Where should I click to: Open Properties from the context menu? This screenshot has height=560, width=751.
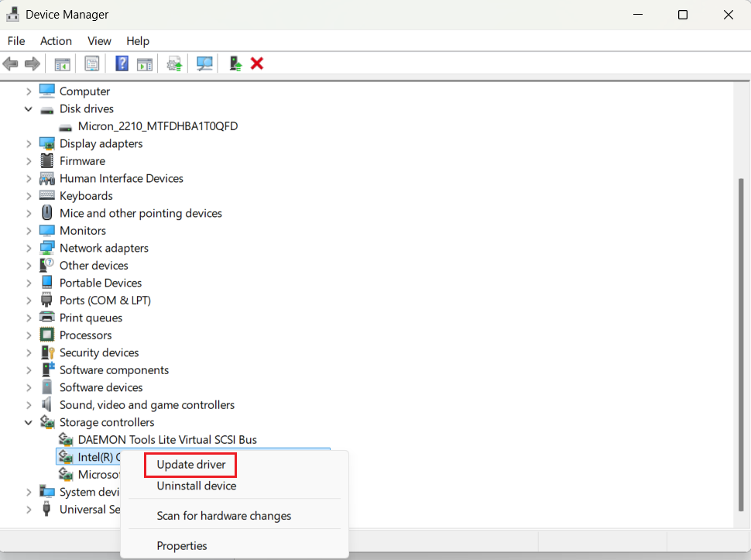tap(182, 545)
